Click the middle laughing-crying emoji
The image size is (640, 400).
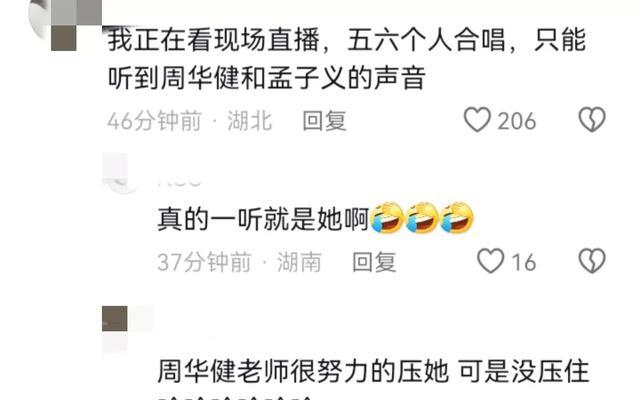(422, 218)
